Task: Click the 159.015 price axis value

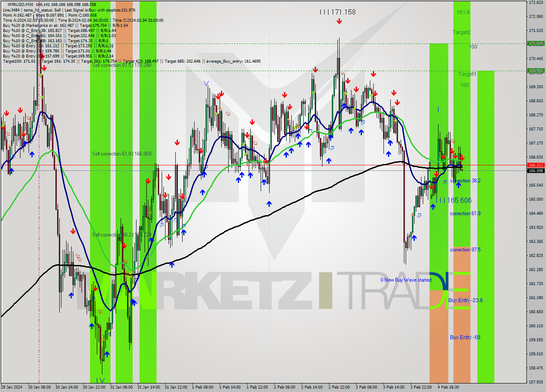Action: click(x=536, y=354)
